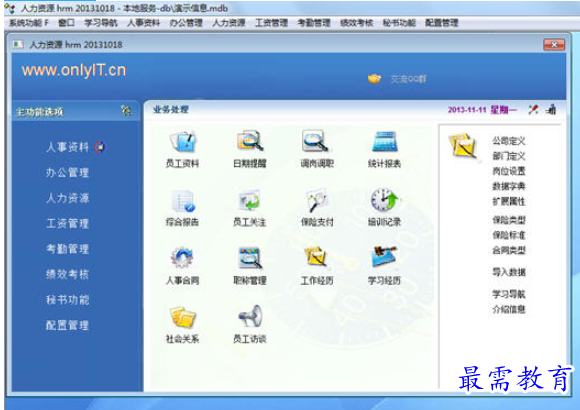This screenshot has height=410, width=580.
Task: Open the 人事资料 menu in menu bar
Action: 144,23
